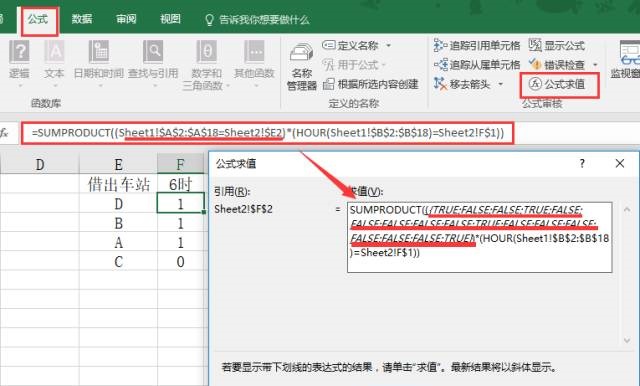Switch to the 数据 ribbon tab

[x=82, y=19]
